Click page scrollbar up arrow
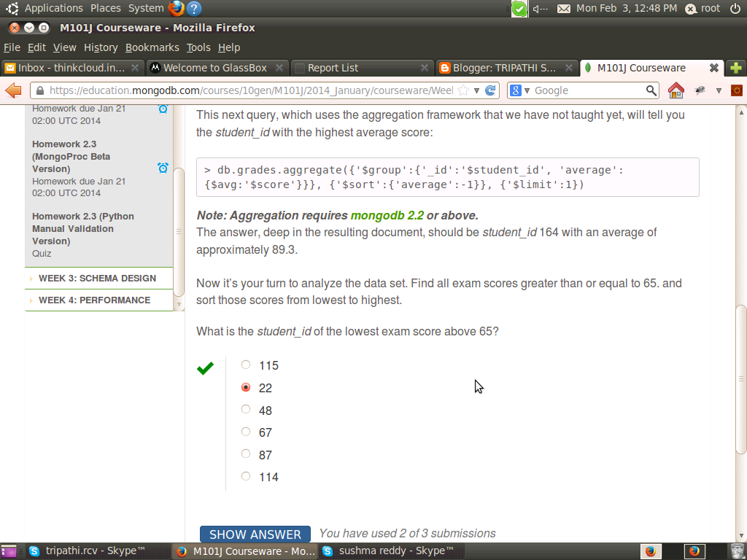This screenshot has width=747, height=560. tap(741, 112)
